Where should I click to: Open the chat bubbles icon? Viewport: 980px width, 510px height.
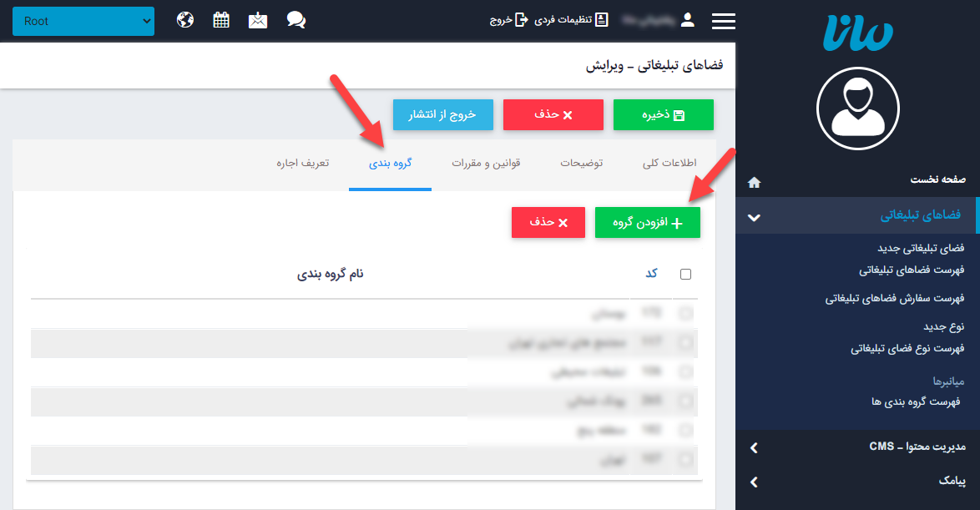tap(296, 21)
